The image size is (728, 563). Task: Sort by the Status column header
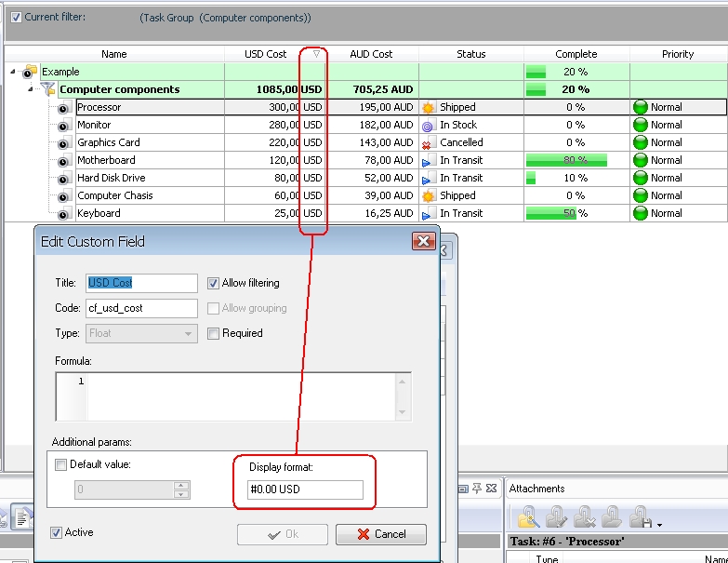[x=470, y=54]
